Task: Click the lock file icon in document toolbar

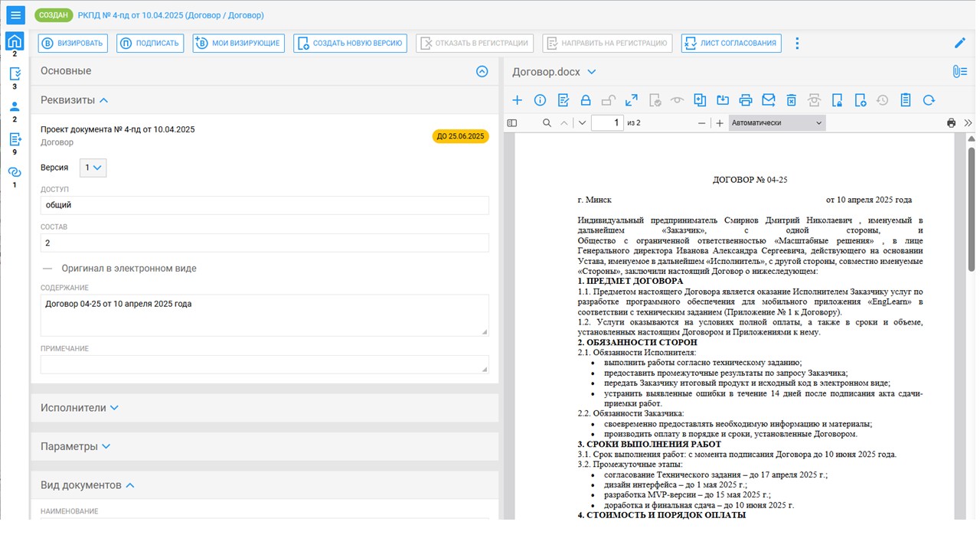Action: 586,100
